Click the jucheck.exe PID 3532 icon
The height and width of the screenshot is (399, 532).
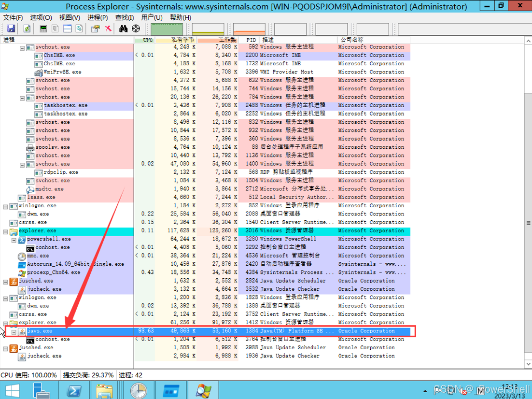click(22, 289)
